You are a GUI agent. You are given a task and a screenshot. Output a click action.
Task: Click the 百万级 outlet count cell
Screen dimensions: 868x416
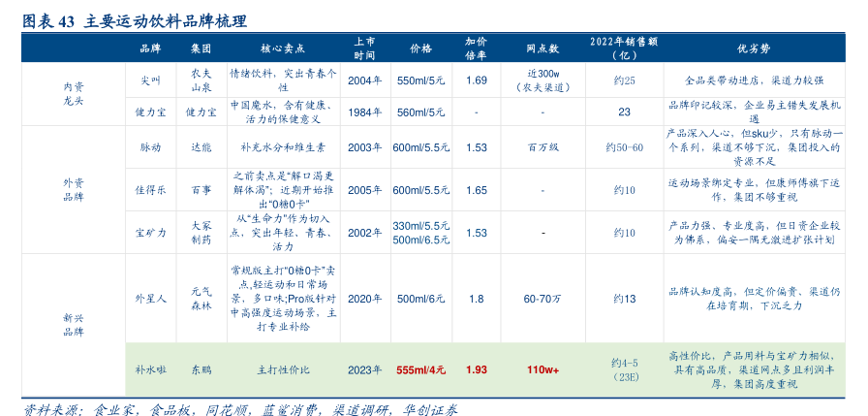[x=542, y=147]
